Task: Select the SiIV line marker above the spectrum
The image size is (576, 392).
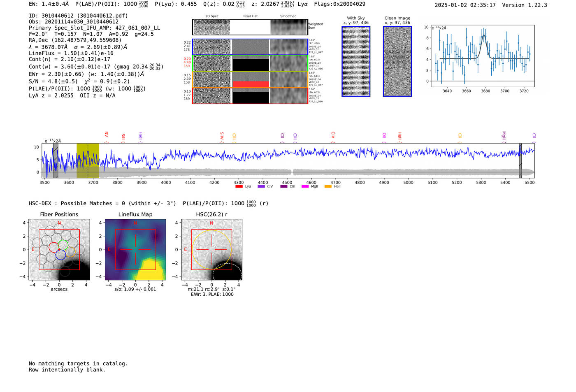Action: tap(222, 136)
